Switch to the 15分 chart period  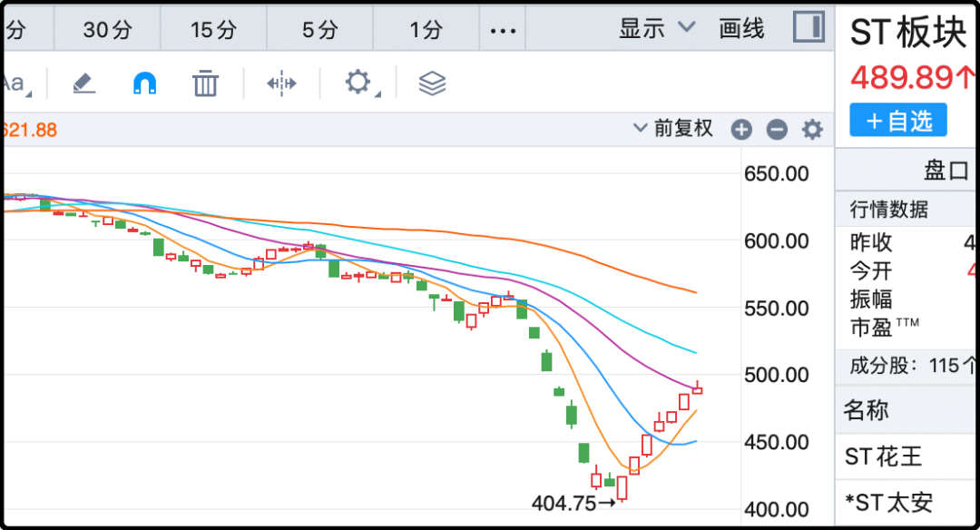(214, 29)
